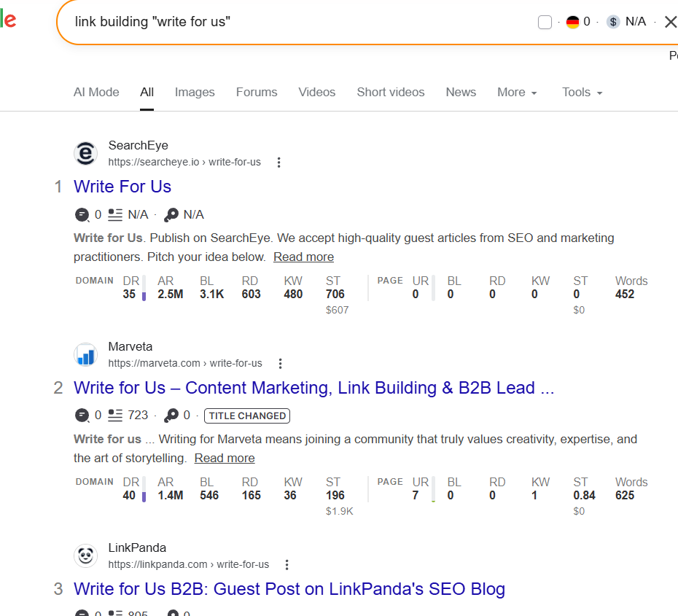Viewport: 678px width, 616px height.
Task: Click the German flag country icon
Action: [x=572, y=21]
